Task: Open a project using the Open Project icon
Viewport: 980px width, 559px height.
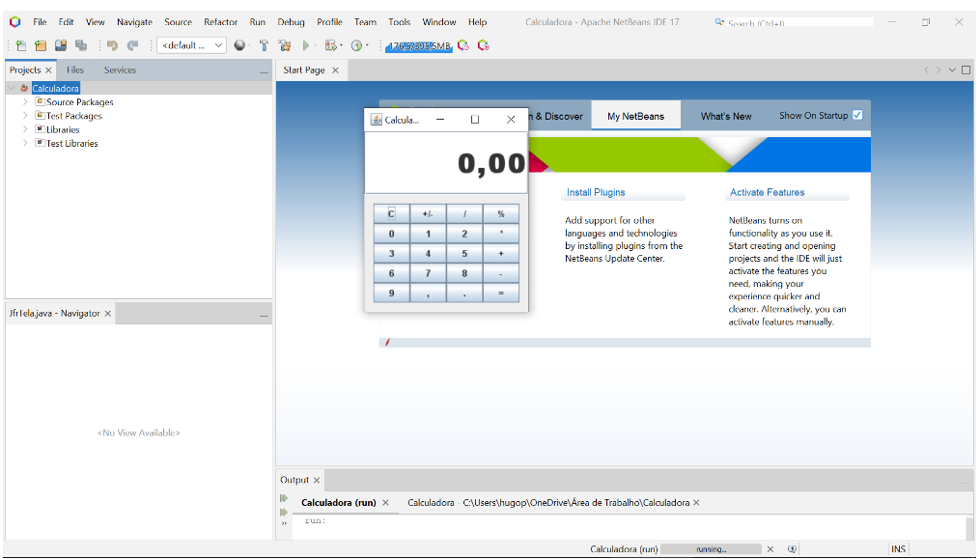Action: coord(61,44)
